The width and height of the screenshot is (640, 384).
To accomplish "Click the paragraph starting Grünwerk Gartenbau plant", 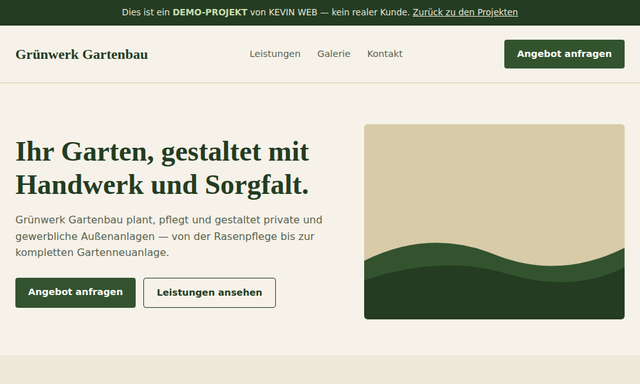I will point(169,236).
